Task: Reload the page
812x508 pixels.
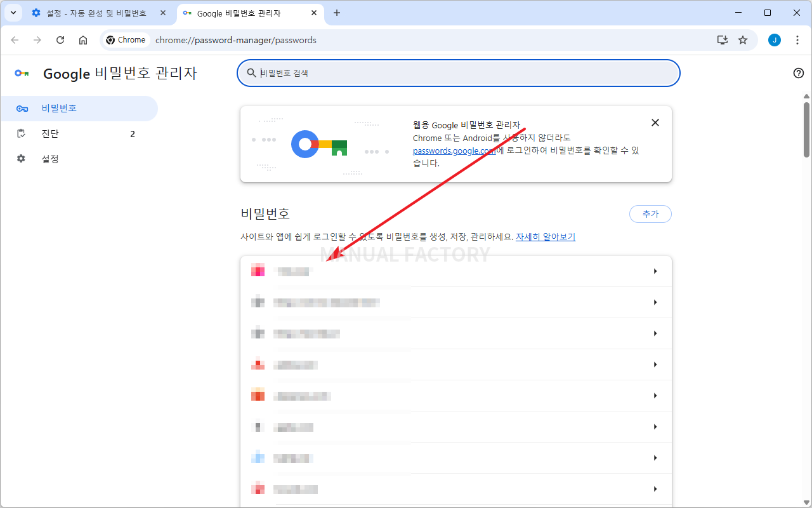Action: 60,40
